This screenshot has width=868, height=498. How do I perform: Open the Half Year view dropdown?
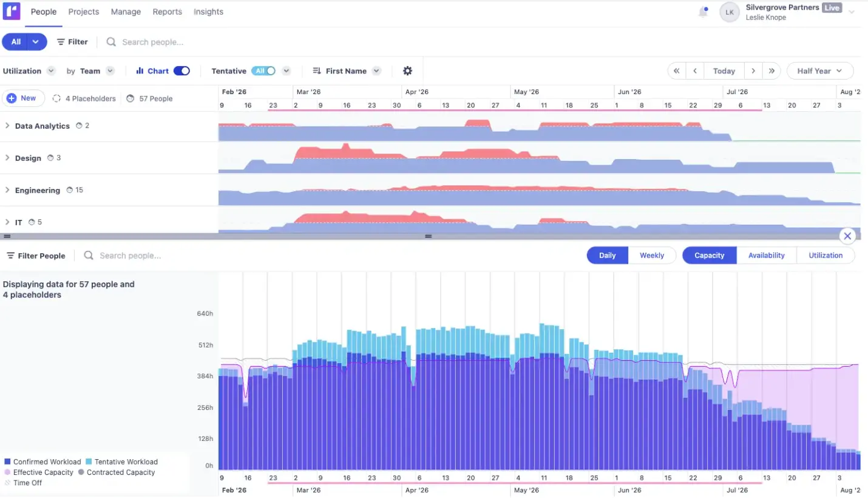[x=820, y=70]
